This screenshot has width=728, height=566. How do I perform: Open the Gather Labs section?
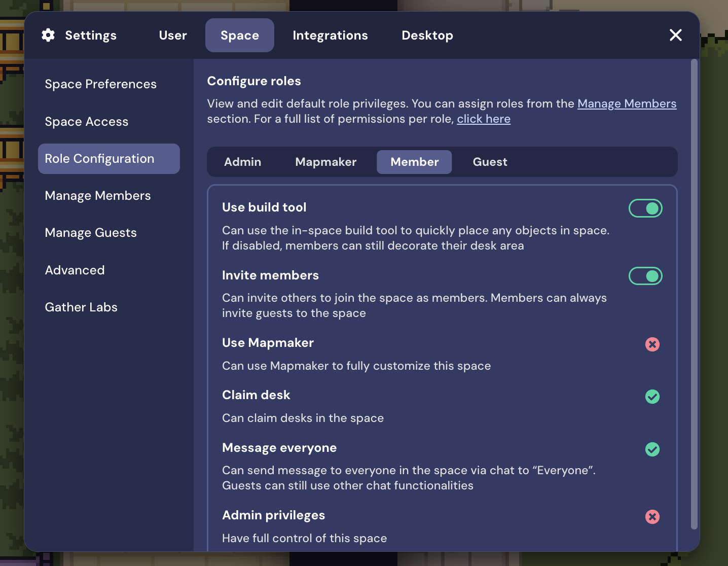pos(81,307)
